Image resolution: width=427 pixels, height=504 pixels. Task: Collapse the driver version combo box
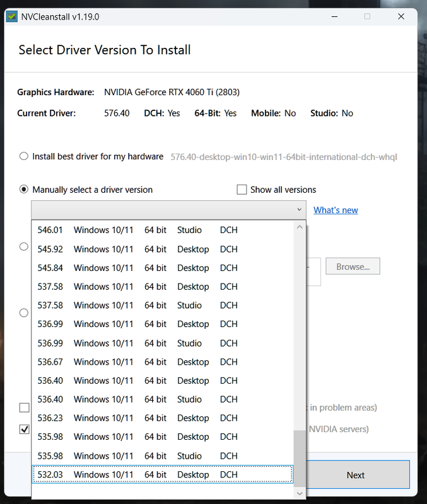coord(168,210)
